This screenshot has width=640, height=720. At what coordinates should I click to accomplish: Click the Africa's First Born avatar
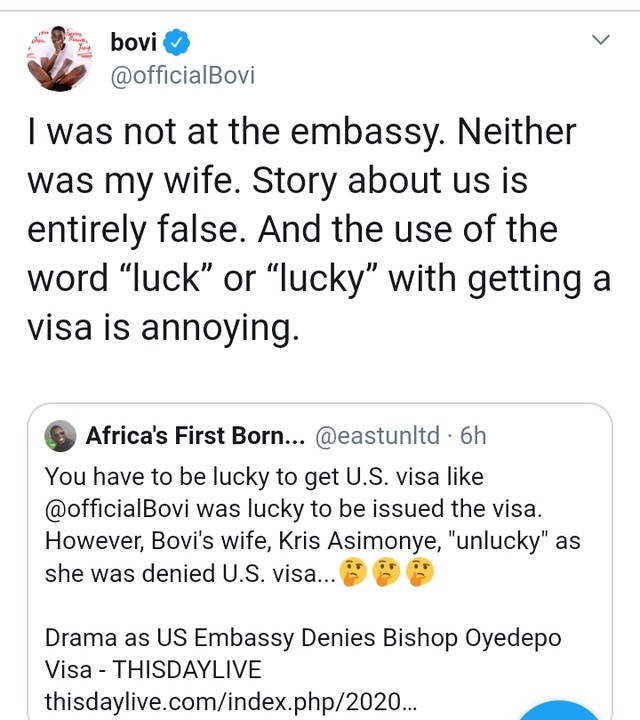click(x=61, y=436)
